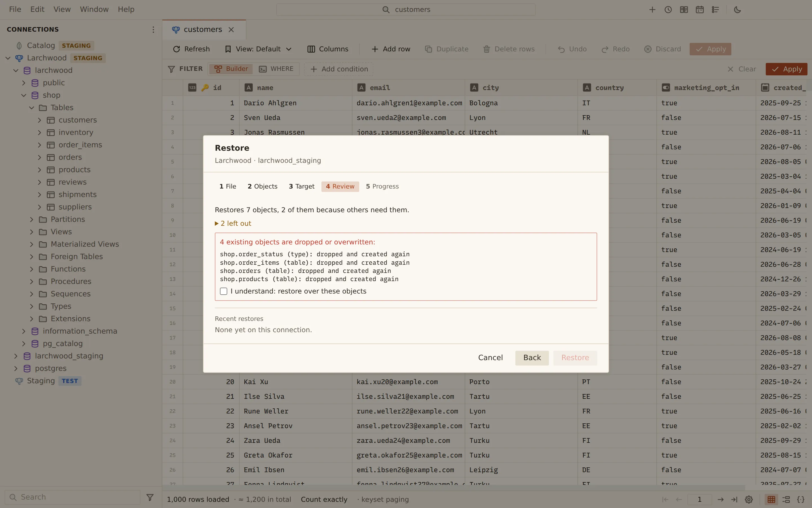Toggle dark mode with the moon icon
Image resolution: width=812 pixels, height=508 pixels.
tap(737, 10)
